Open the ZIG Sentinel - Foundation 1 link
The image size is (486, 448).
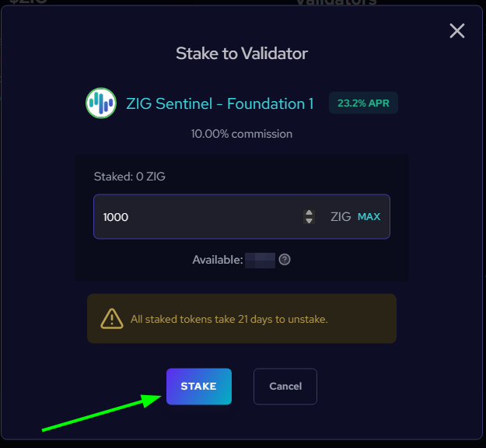(220, 103)
